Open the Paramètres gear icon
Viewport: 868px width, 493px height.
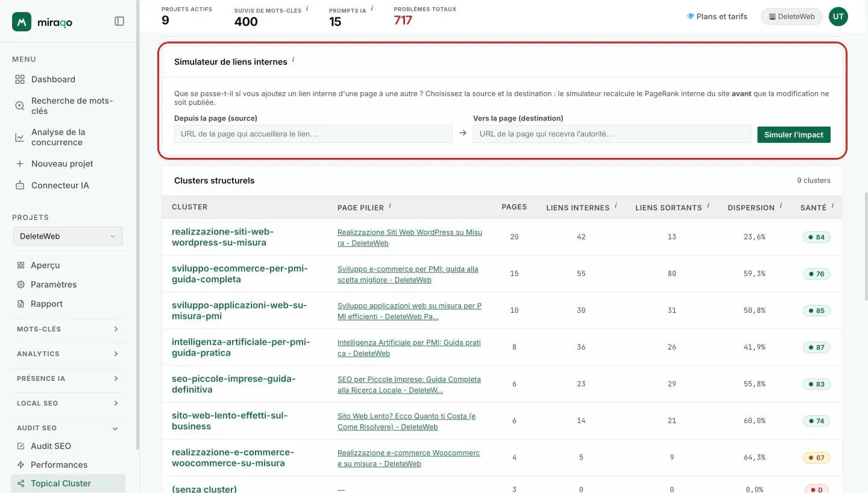click(x=20, y=284)
